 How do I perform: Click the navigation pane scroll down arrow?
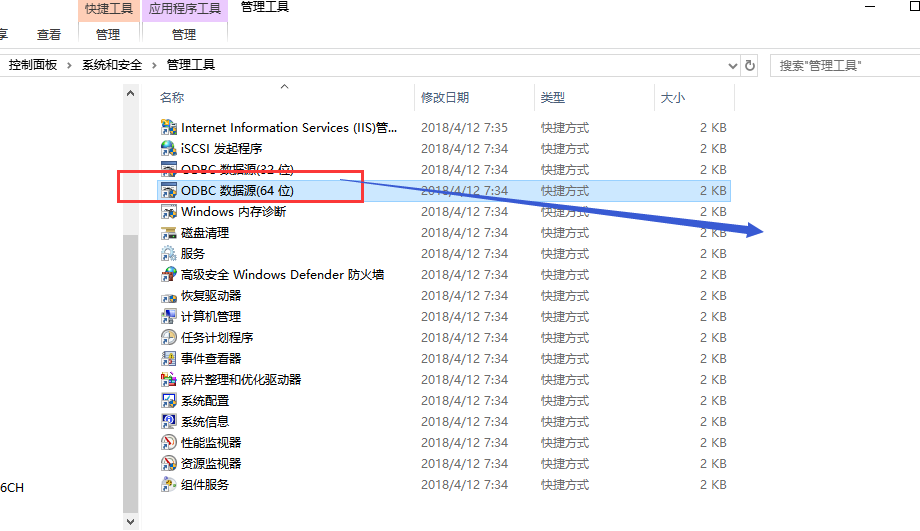pos(130,521)
